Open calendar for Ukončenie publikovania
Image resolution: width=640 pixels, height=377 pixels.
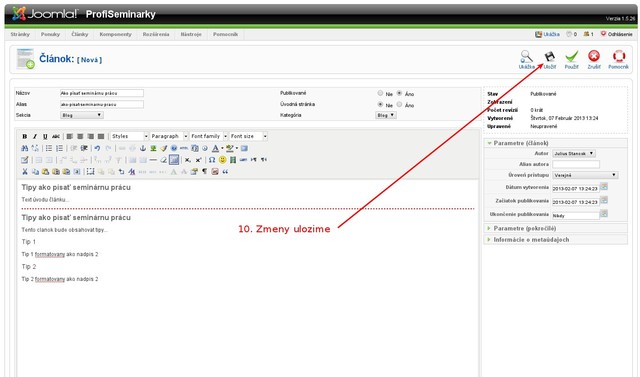click(x=604, y=214)
